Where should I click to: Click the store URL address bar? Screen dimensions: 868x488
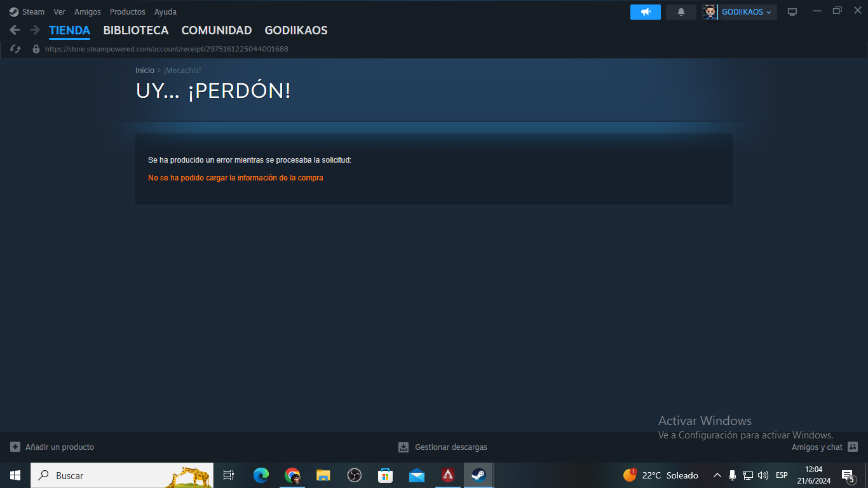(166, 49)
